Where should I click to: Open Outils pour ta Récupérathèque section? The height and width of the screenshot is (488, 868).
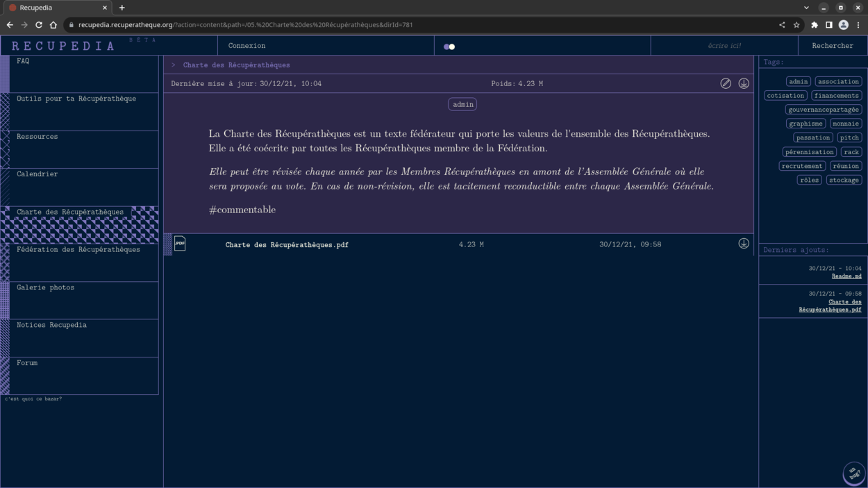[x=76, y=99]
